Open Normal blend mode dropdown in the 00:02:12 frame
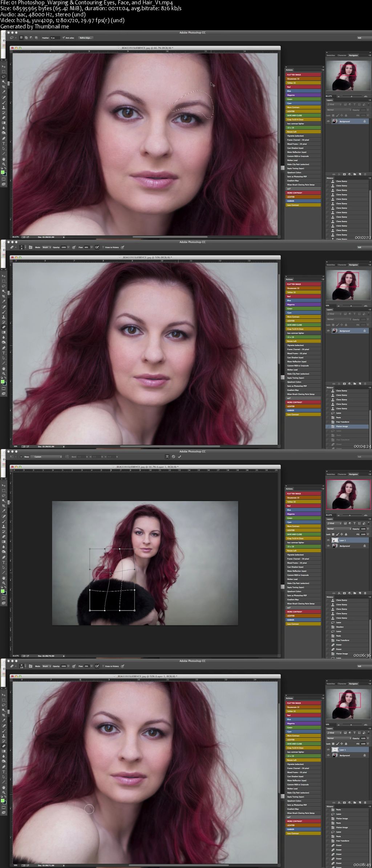The height and width of the screenshot is (868, 372). (339, 110)
